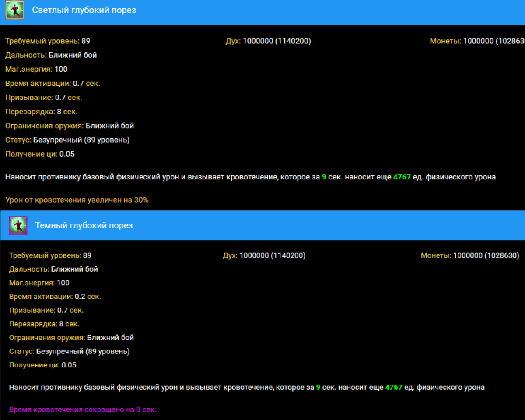Image resolution: width=525 pixels, height=420 pixels.
Task: Click Требуемый уровень: 89 in the light skill
Action: [48, 41]
